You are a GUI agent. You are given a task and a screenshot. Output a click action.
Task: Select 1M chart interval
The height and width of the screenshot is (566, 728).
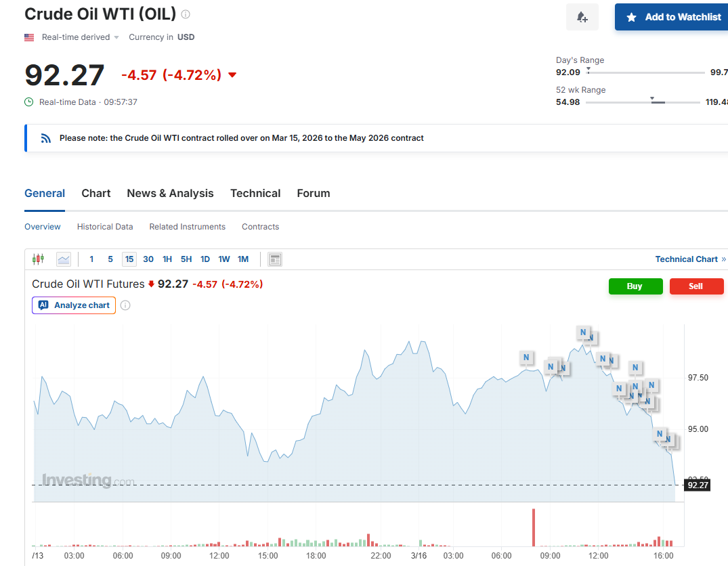[243, 259]
